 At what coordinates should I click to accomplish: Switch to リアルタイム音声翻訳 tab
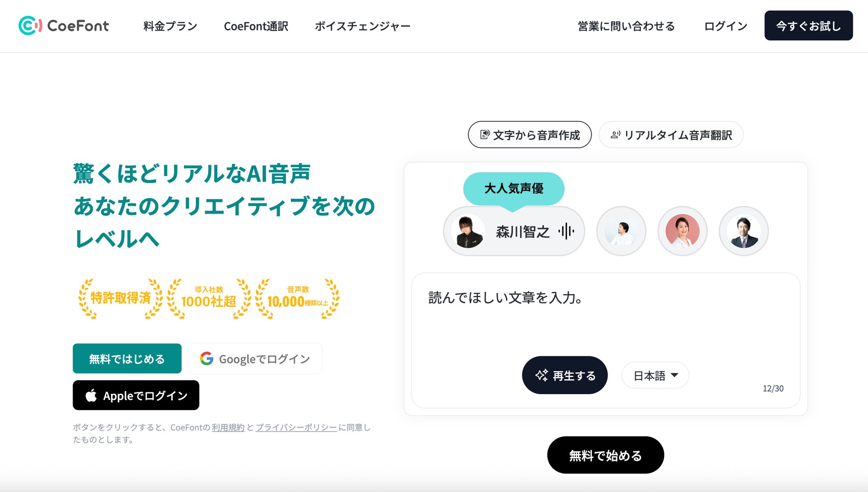(671, 134)
